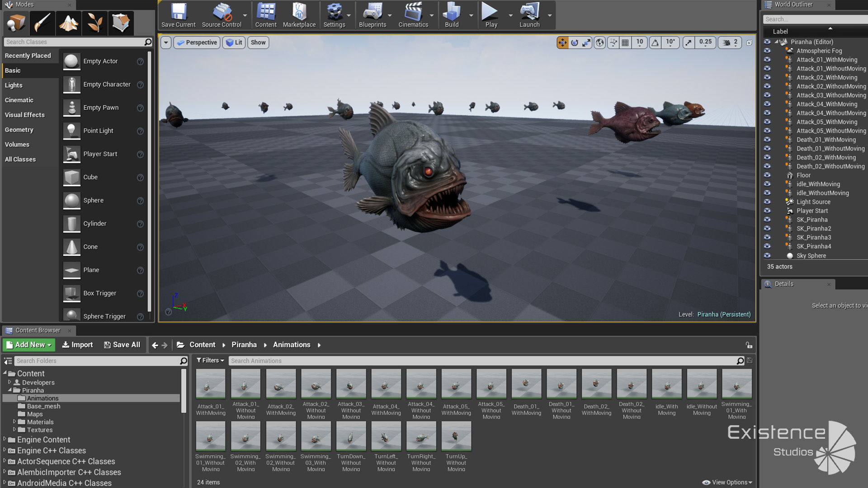Click the Blueprints toolbar icon
Image resolution: width=868 pixels, height=488 pixels.
[373, 15]
